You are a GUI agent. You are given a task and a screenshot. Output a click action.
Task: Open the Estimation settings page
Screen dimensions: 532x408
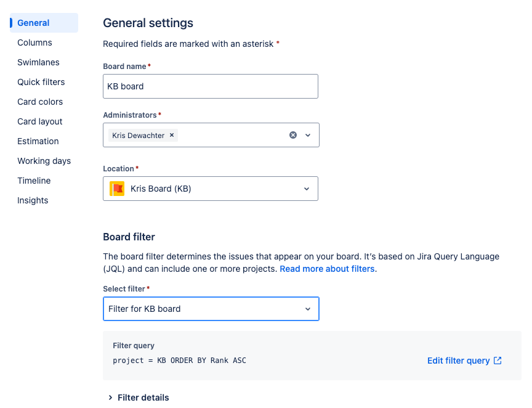pyautogui.click(x=38, y=141)
